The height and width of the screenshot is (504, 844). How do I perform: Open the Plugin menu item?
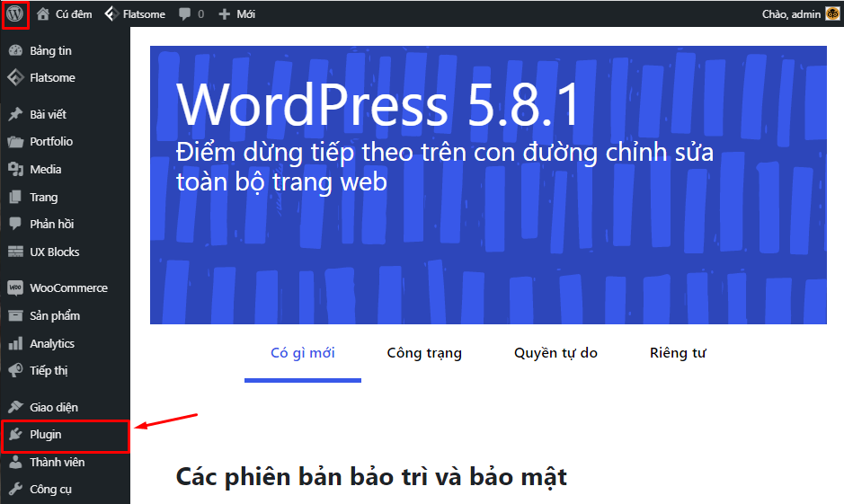65,436
